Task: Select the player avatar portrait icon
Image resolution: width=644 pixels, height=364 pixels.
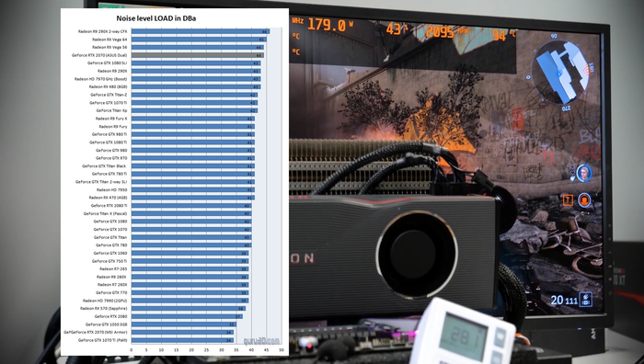Action: (583, 173)
